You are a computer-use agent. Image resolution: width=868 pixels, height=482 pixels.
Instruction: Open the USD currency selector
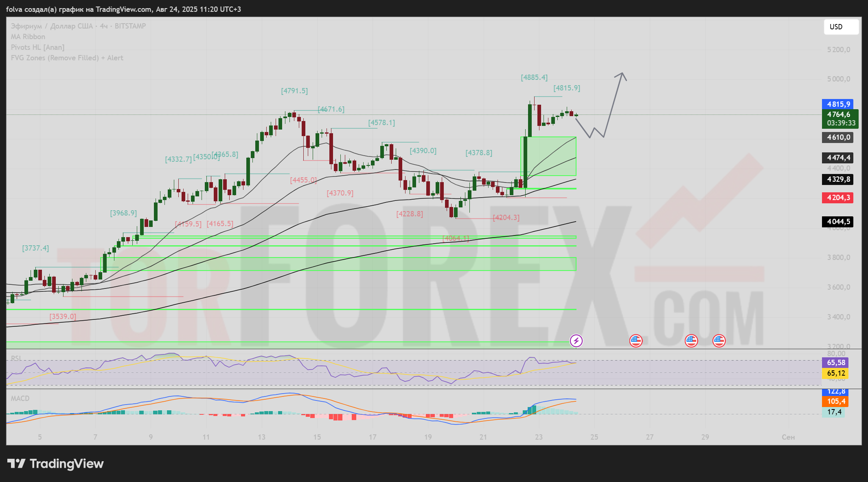(840, 27)
